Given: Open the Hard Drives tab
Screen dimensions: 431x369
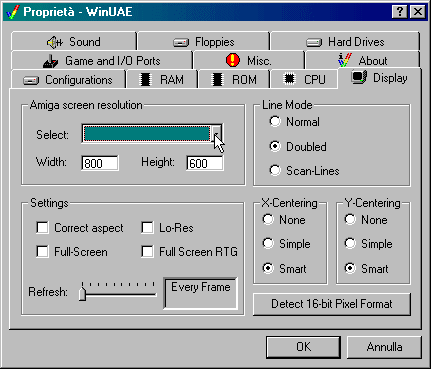Looking at the screenshot, I should point(345,42).
